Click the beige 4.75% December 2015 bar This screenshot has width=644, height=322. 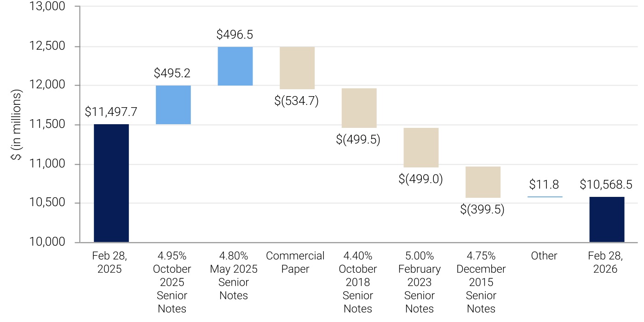pos(483,182)
